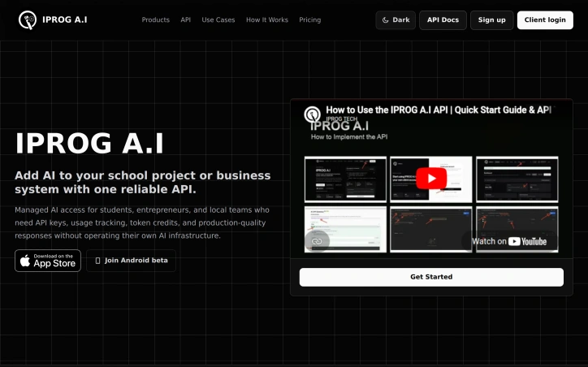
Task: Play the YouTube video with red play button
Action: [x=431, y=179]
